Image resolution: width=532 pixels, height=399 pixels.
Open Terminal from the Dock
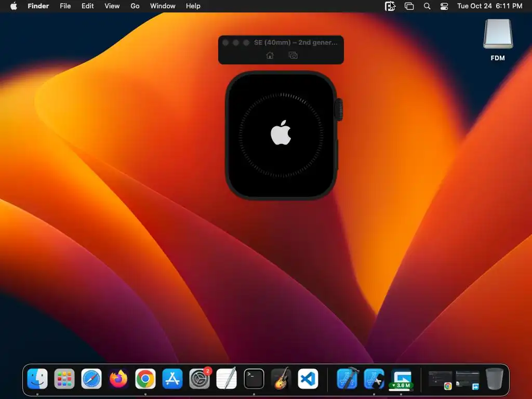click(x=254, y=378)
